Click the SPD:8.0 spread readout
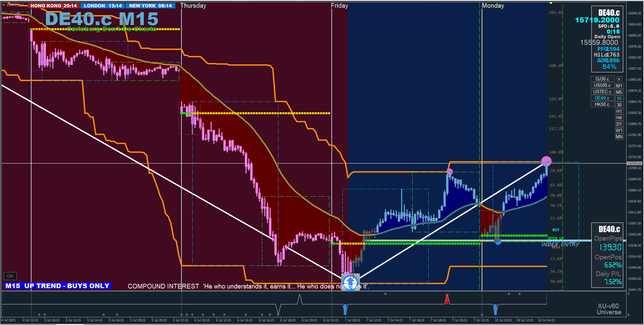The image size is (644, 325). coord(608,26)
